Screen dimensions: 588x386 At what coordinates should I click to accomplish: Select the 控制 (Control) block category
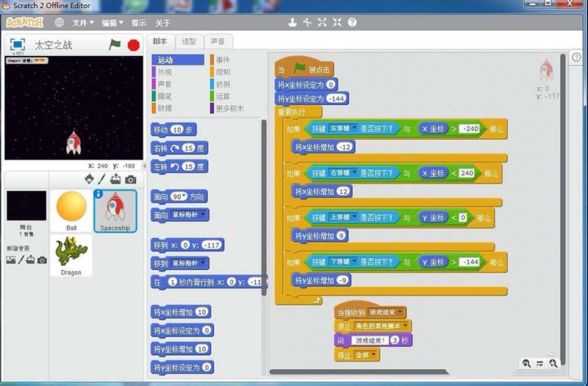223,72
